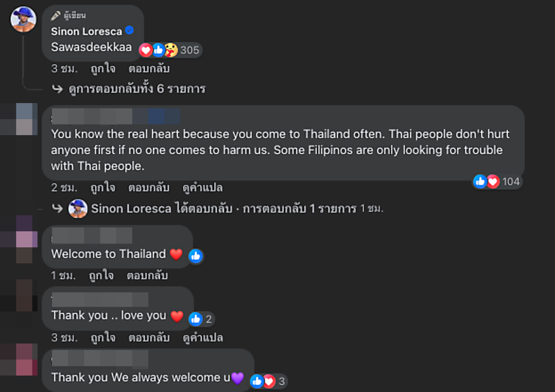Click the verified badge beside Sinon Loresca
555x392 pixels.
(129, 30)
